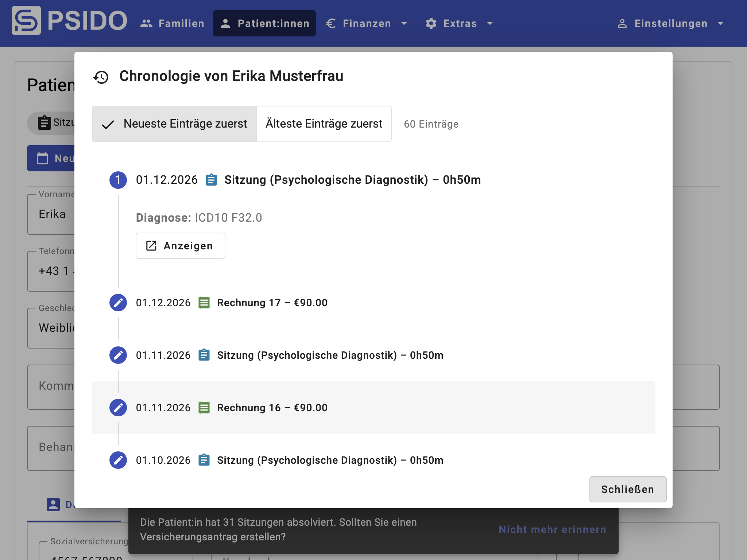This screenshot has height=560, width=747.
Task: Open the 01.12.2026 Sitzung entry title
Action: pos(352,180)
